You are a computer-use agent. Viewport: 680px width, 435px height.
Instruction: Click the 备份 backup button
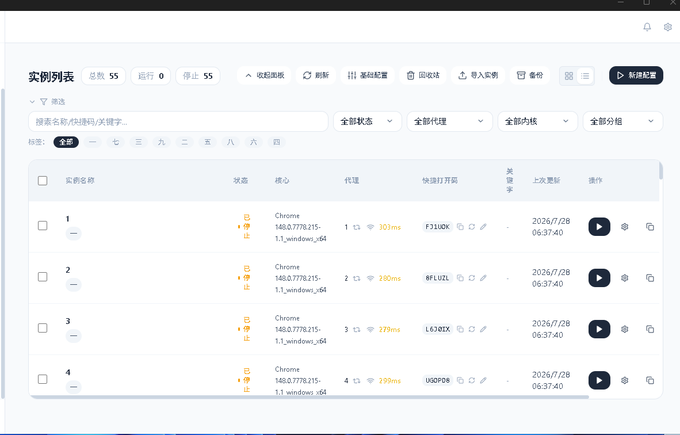[530, 75]
